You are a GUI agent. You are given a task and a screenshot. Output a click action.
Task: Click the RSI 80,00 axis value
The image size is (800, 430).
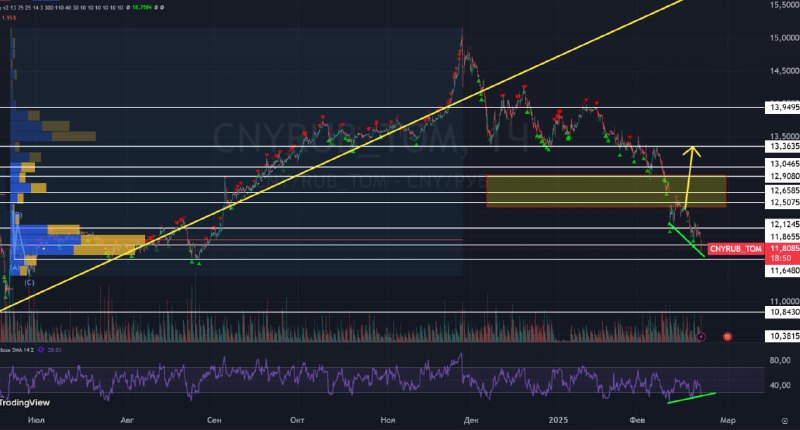pyautogui.click(x=780, y=360)
